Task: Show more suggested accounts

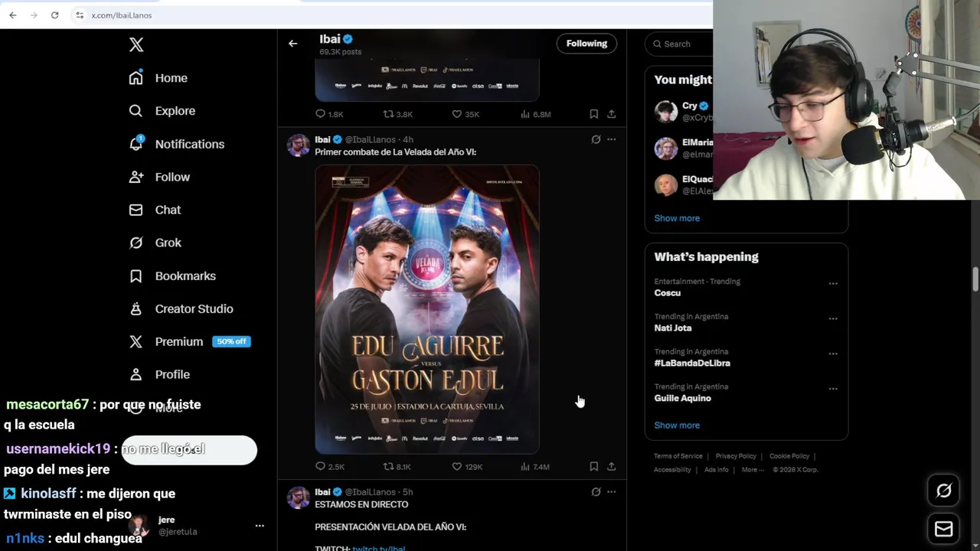Action: point(677,218)
